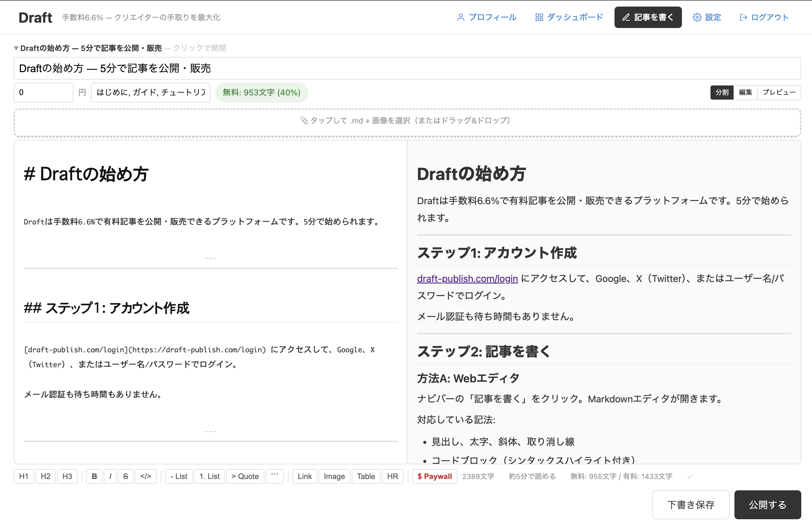Click the tagline 手数料6.6% — クリエイターの手取りを最大化
This screenshot has height=524, width=812.
tap(141, 17)
